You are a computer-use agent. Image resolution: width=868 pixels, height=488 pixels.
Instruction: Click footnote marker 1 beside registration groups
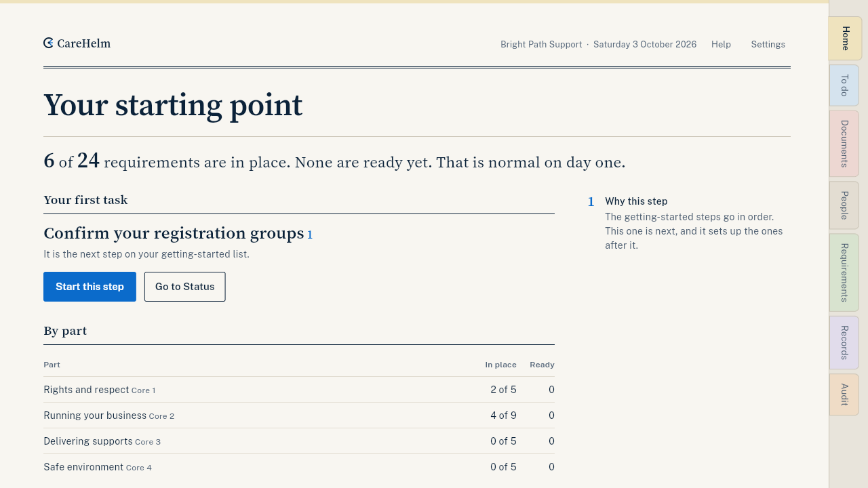(x=310, y=235)
